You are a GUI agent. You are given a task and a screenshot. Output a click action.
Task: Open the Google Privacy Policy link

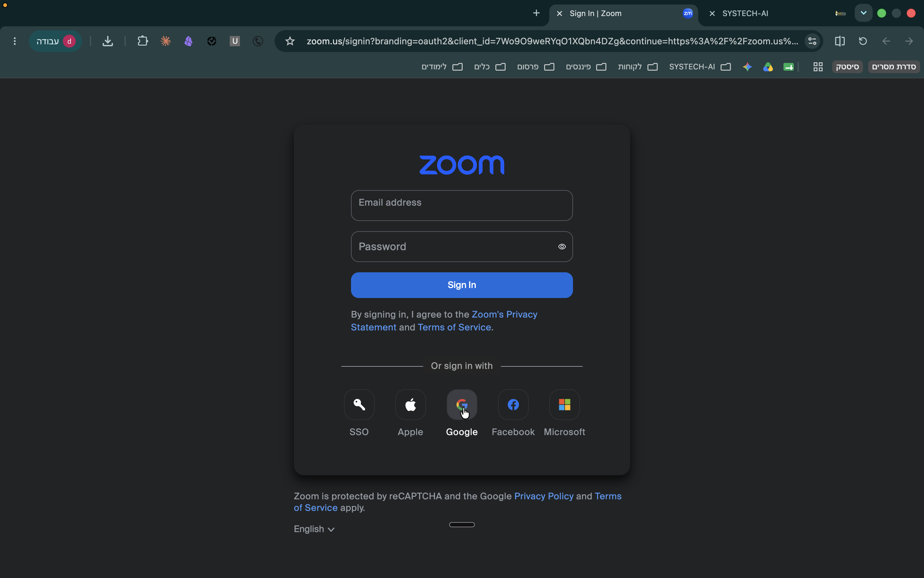(x=544, y=496)
